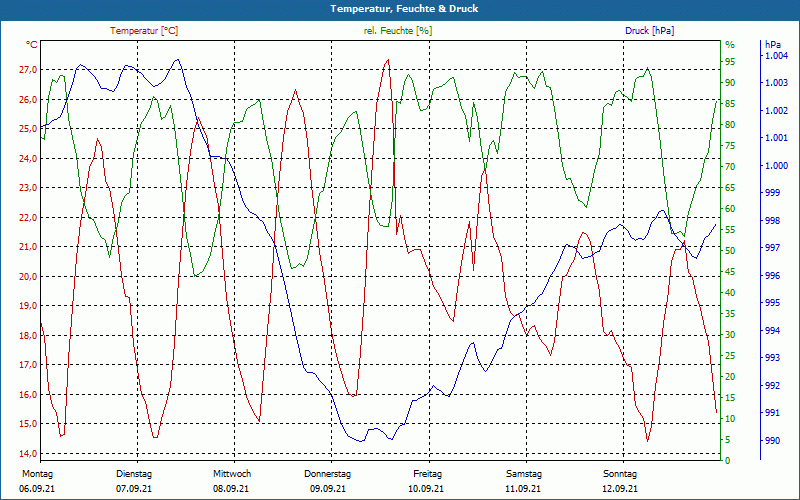Click the '85' humidity axis value
Screen dimensions: 800x500
click(x=730, y=104)
